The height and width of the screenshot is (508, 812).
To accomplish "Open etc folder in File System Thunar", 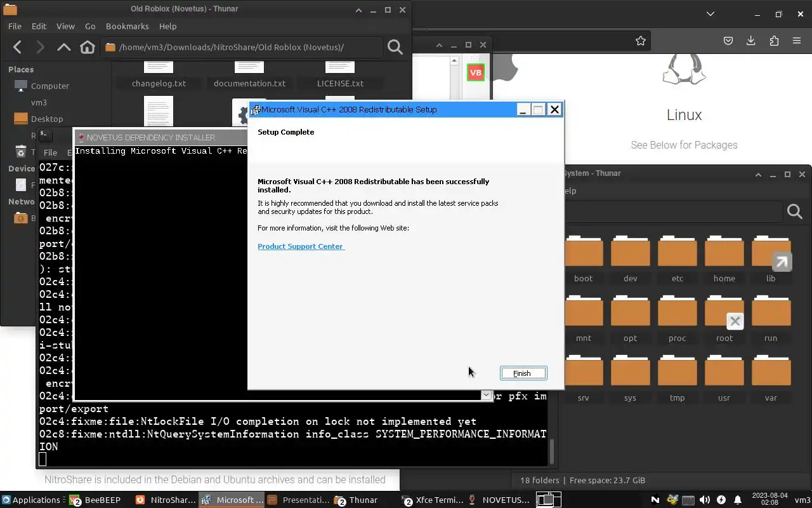I will (677, 258).
